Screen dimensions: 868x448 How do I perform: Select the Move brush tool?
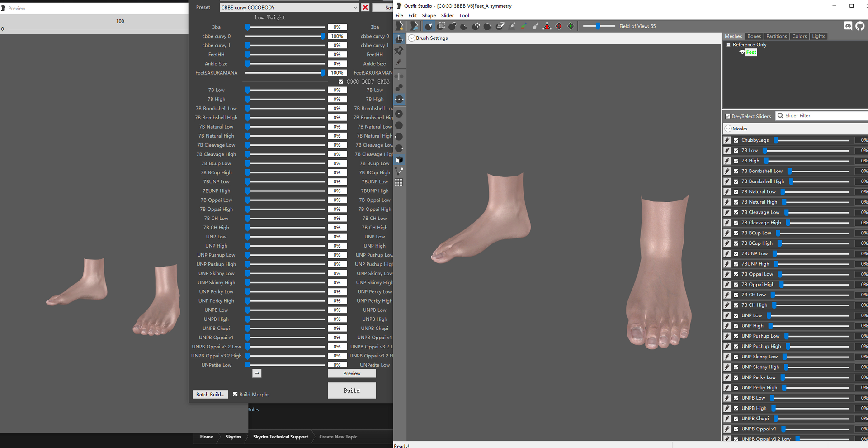[476, 26]
